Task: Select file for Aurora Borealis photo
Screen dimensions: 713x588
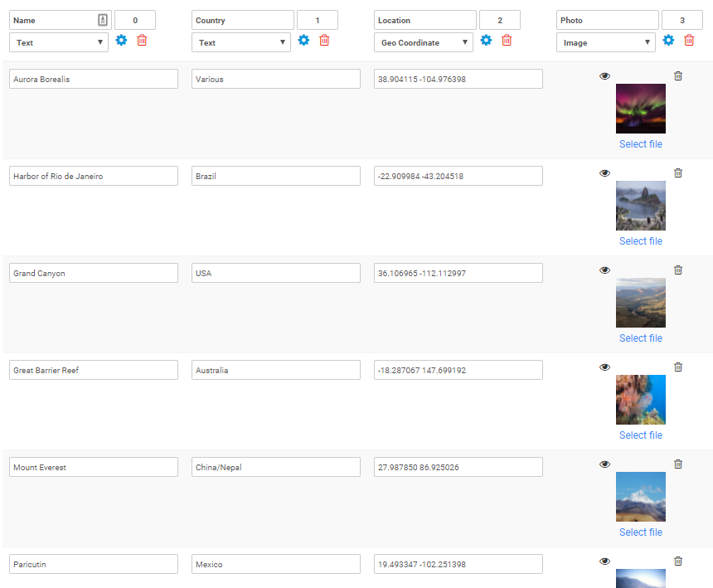Action: 641,144
